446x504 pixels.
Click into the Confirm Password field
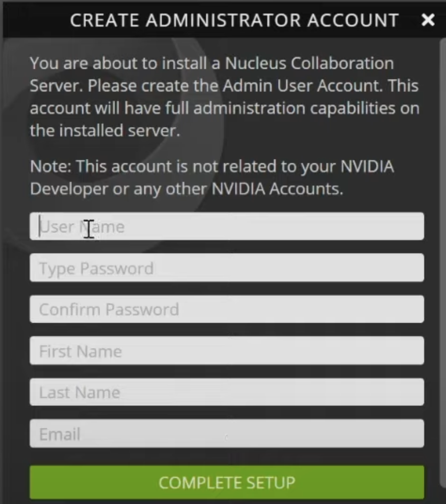pos(227,309)
